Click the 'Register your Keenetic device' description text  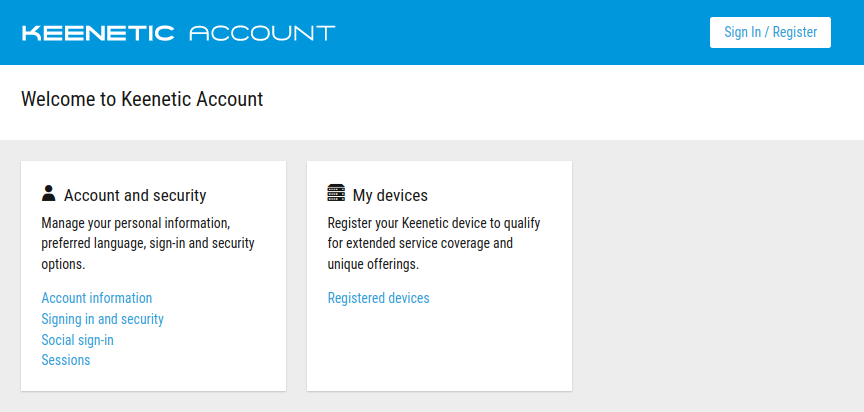(434, 222)
